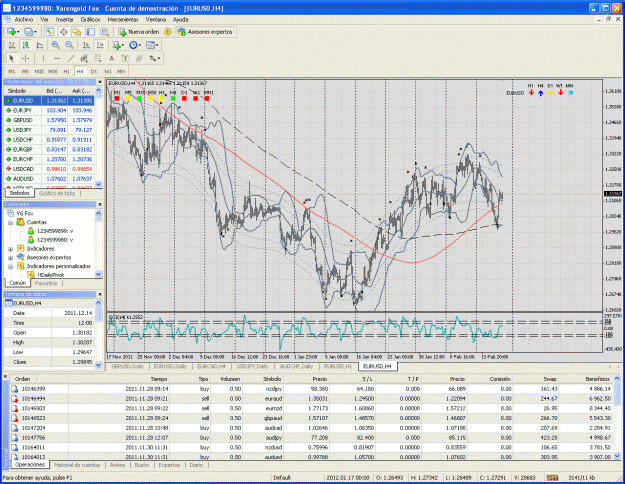
Task: Click the Nueva orden button
Action: click(x=139, y=32)
